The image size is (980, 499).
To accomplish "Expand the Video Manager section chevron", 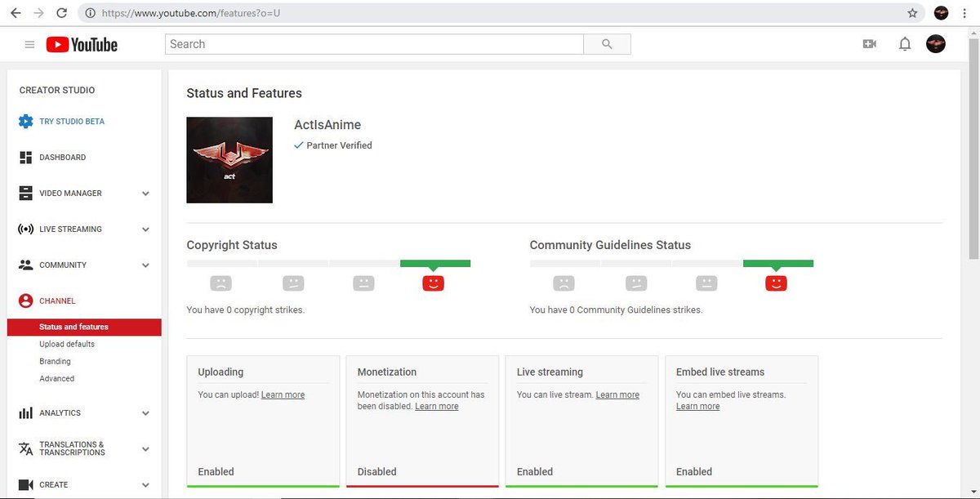I will (x=145, y=194).
